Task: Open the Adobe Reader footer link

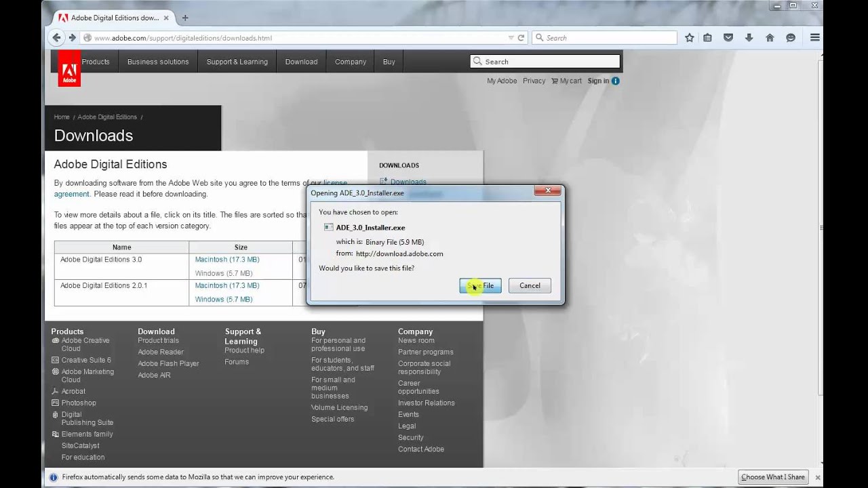Action: (161, 352)
